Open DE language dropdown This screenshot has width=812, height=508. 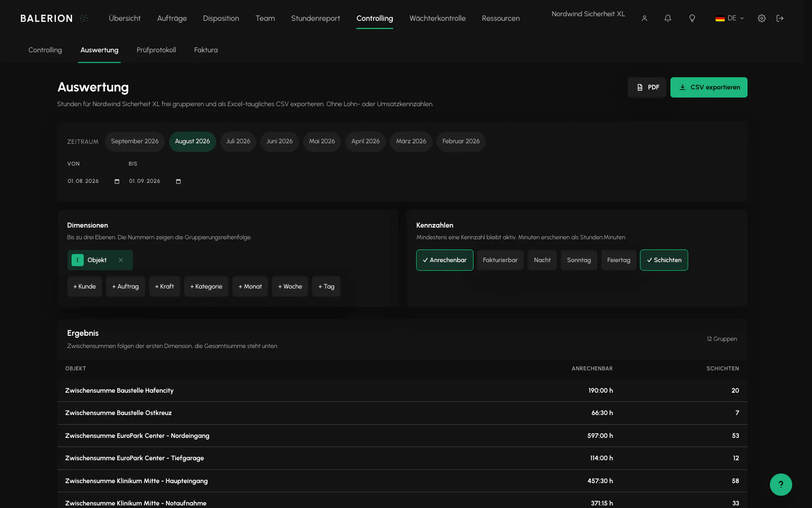[x=730, y=18]
